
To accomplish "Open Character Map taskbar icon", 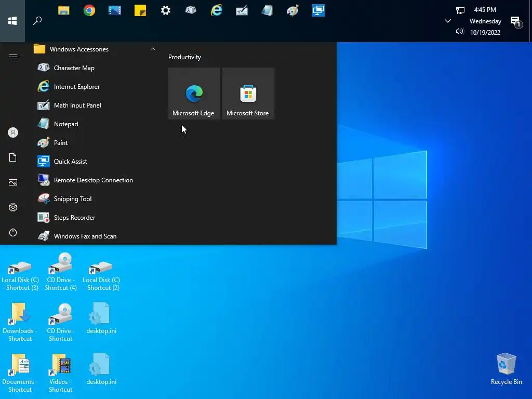I will (x=191, y=10).
